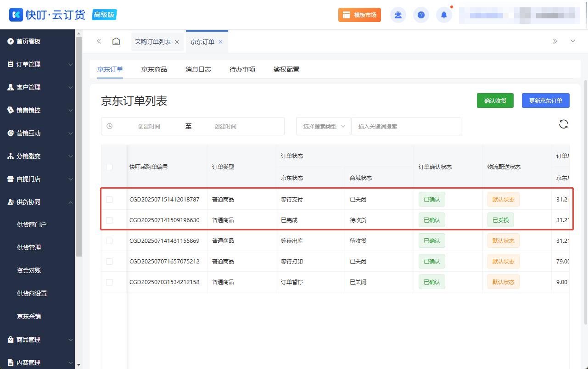This screenshot has width=588, height=369.
Task: Click the 输入关键词搜索 input field
Action: pos(406,126)
